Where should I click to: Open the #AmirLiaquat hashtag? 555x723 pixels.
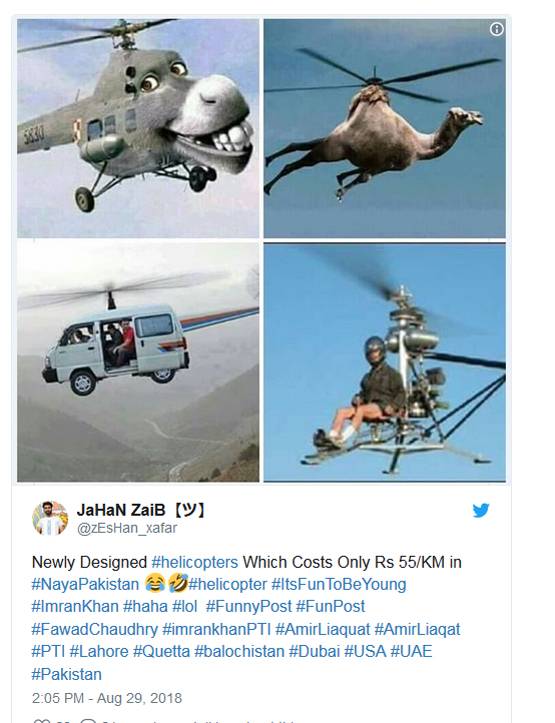(x=323, y=629)
